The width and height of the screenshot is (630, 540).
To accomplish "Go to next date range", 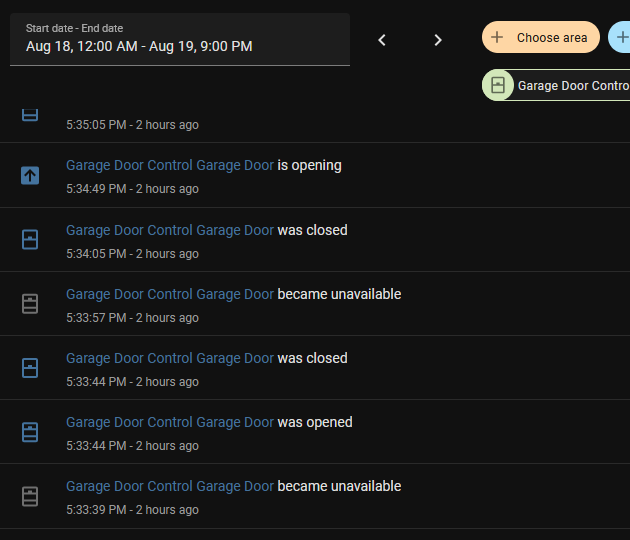I will click(438, 40).
